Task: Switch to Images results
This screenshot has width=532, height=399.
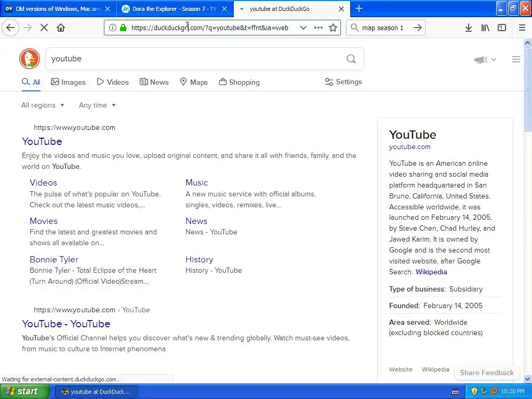Action: point(68,82)
